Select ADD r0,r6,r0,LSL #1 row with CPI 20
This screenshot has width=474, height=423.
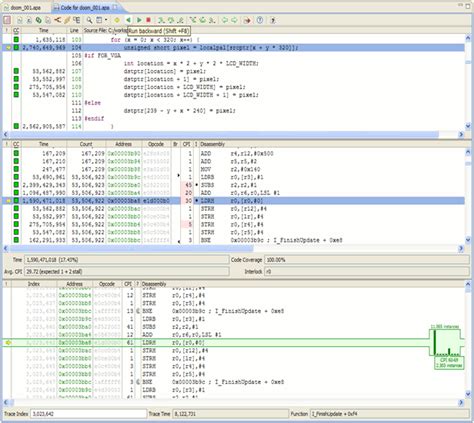pos(233,193)
